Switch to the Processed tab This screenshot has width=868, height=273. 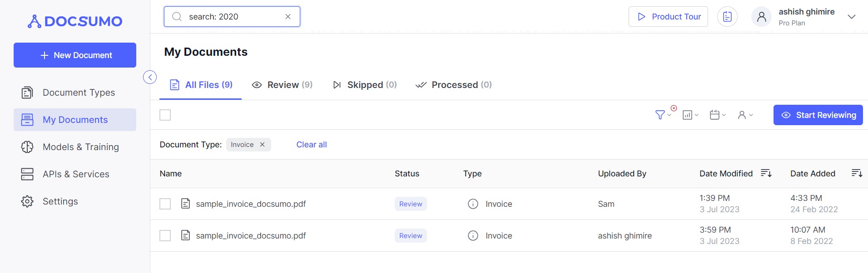[x=453, y=85]
